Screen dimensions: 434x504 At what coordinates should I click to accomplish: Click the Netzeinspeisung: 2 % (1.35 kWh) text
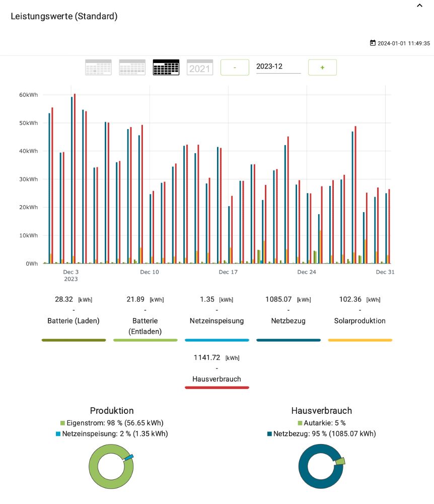click(x=115, y=434)
